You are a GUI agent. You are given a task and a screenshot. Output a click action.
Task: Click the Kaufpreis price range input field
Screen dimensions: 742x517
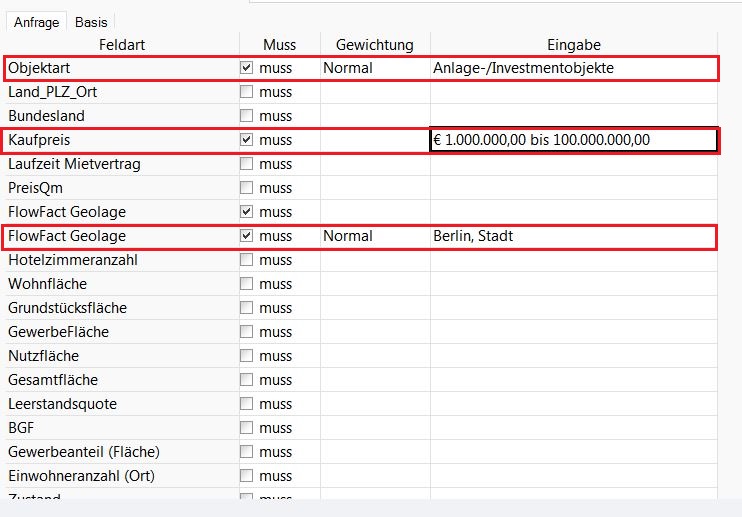[573, 140]
